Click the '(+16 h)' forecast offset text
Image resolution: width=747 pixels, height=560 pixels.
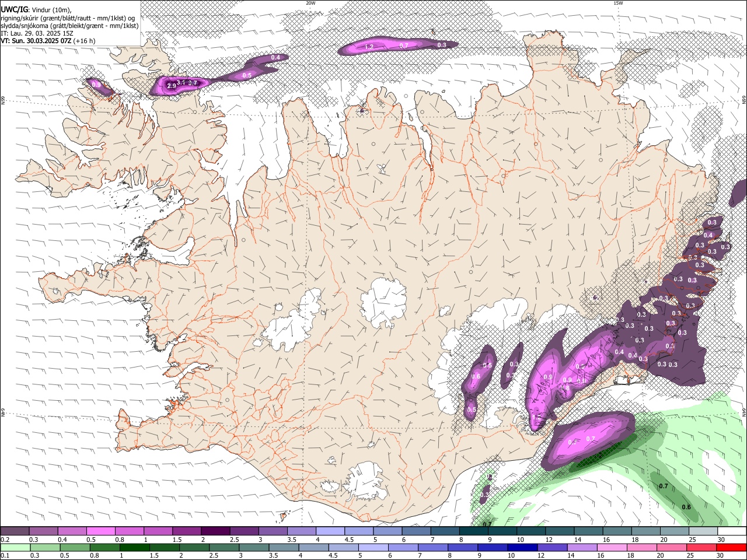click(85, 41)
